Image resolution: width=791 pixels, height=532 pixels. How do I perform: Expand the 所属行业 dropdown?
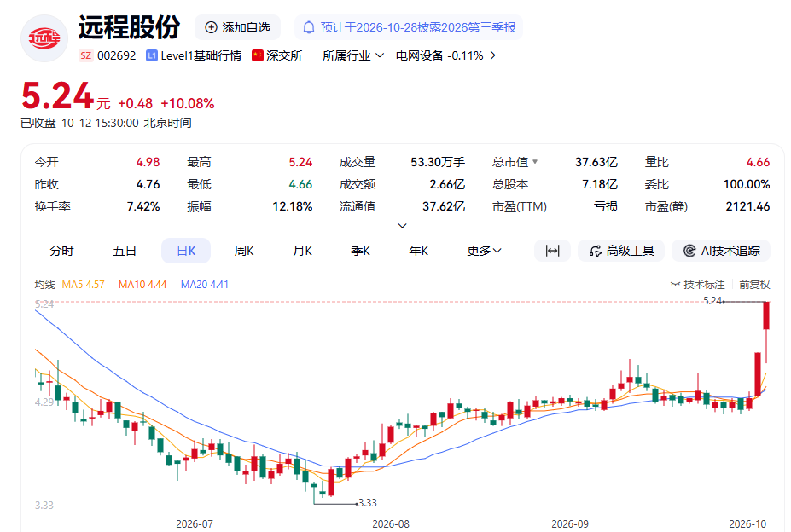[353, 55]
